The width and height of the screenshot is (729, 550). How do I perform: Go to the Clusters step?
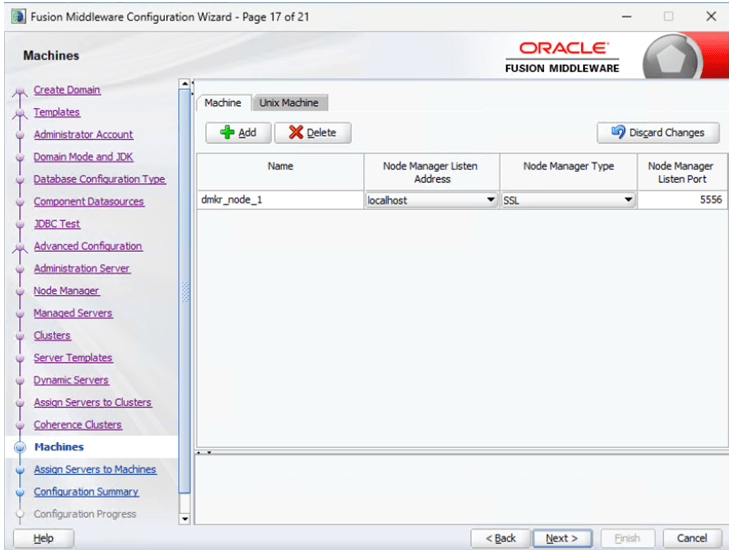point(52,335)
